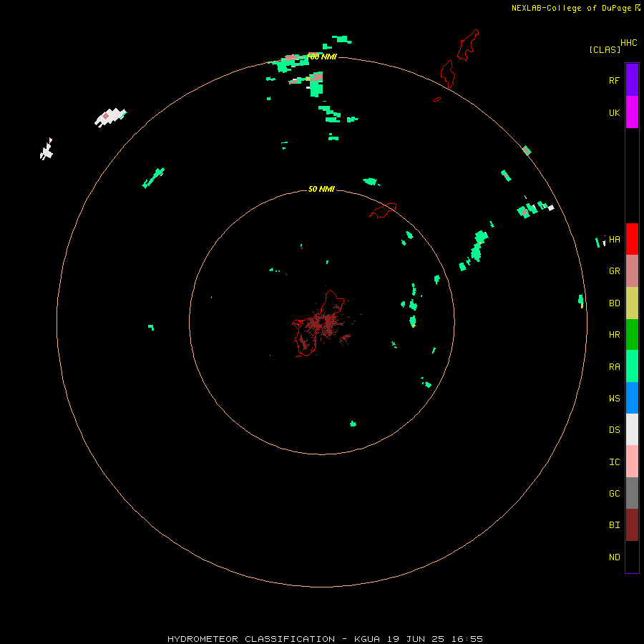This screenshot has width=644, height=644.
Task: Click the 'DS' legend label
Action: (x=614, y=430)
